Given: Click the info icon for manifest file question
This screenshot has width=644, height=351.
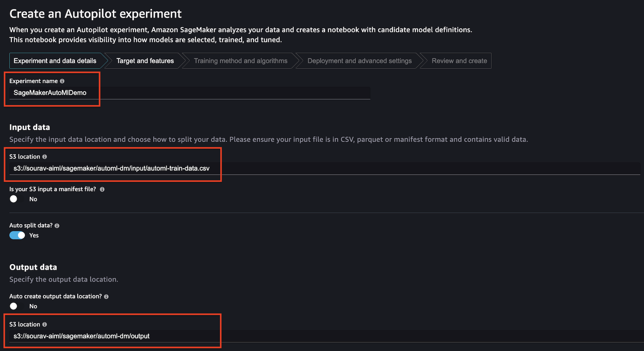Looking at the screenshot, I should pyautogui.click(x=102, y=189).
